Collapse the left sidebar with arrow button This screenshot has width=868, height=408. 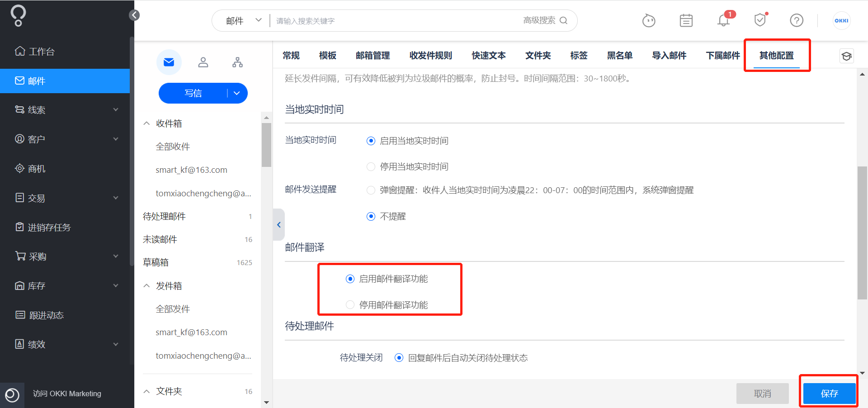click(134, 15)
